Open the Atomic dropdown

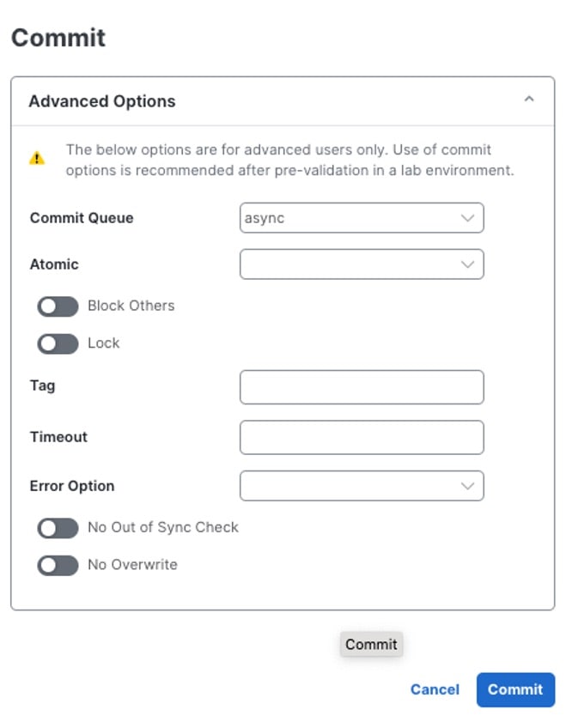pos(361,264)
